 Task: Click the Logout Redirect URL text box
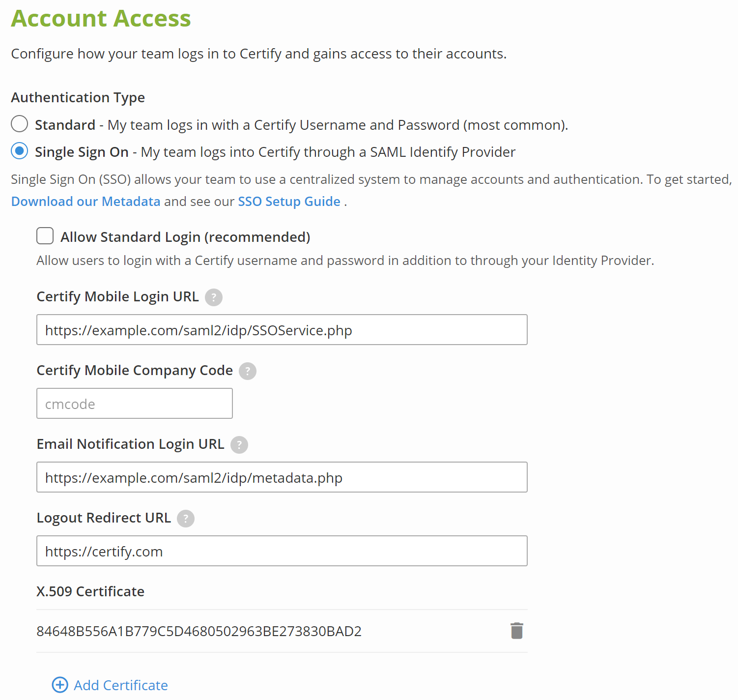(282, 551)
